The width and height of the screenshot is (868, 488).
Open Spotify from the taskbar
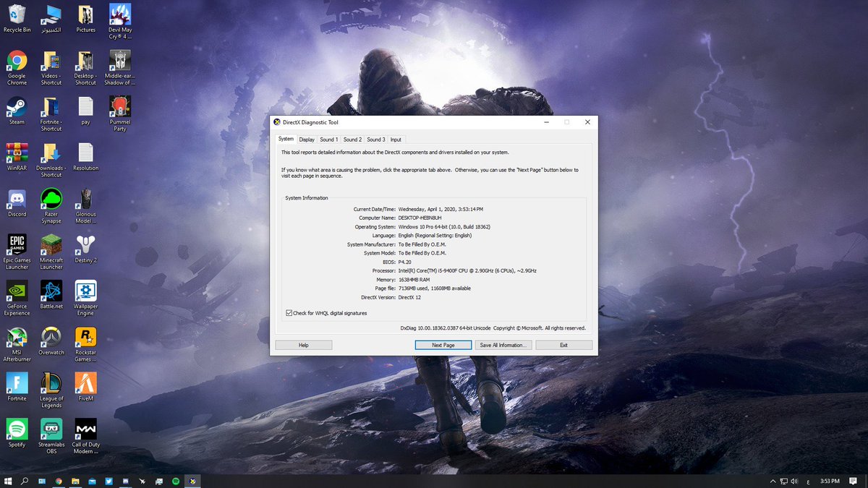coord(176,481)
